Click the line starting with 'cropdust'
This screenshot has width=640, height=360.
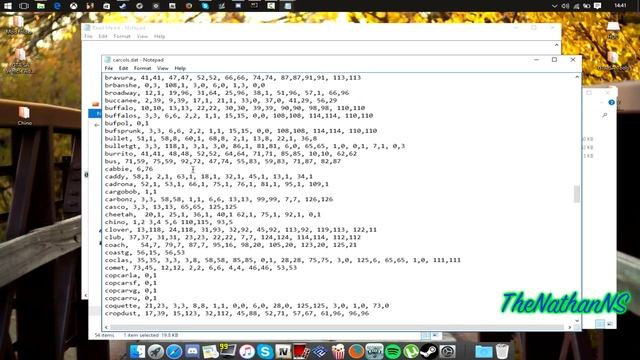tap(237, 313)
